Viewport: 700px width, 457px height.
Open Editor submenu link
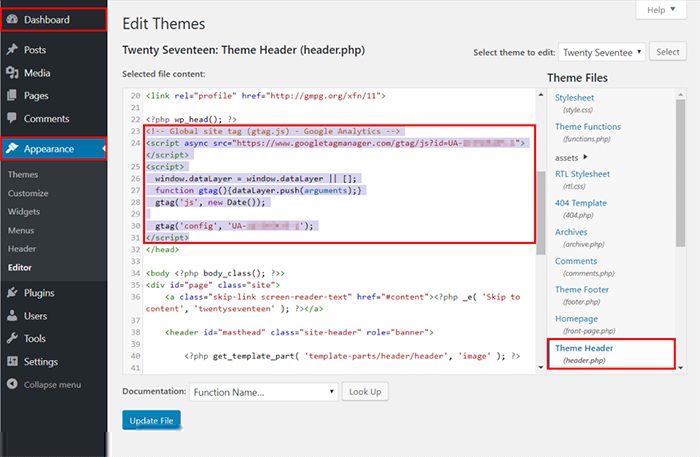[20, 267]
